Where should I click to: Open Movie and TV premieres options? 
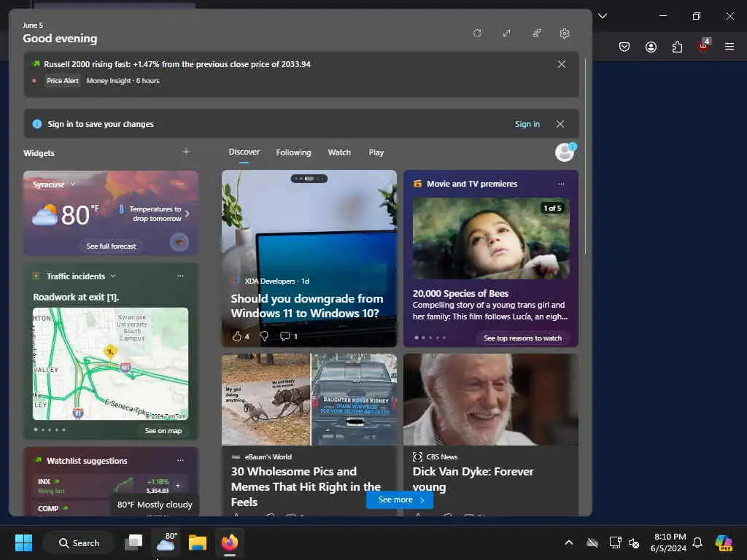(x=561, y=184)
